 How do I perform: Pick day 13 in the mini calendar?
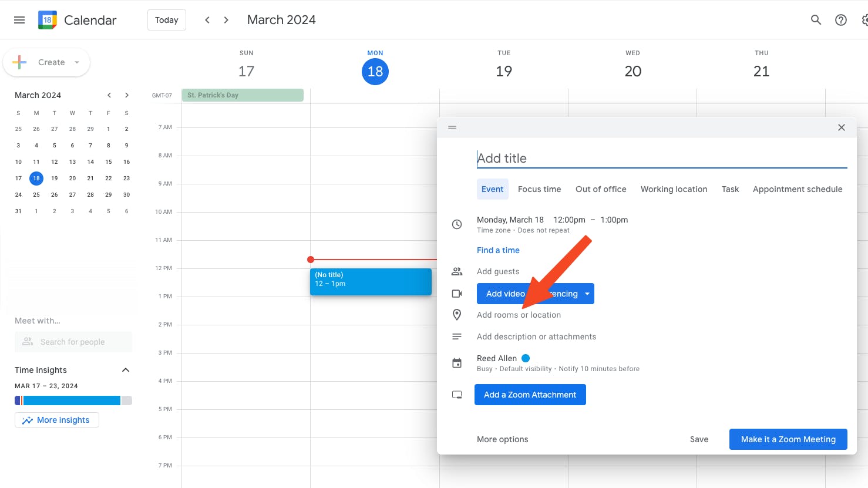pyautogui.click(x=72, y=161)
